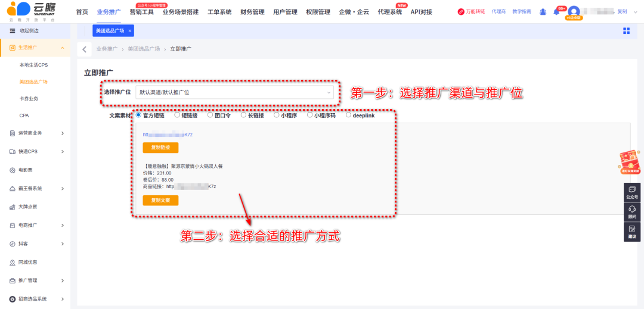Open the 选择推广位 dropdown
The height and width of the screenshot is (309, 644).
pos(234,92)
